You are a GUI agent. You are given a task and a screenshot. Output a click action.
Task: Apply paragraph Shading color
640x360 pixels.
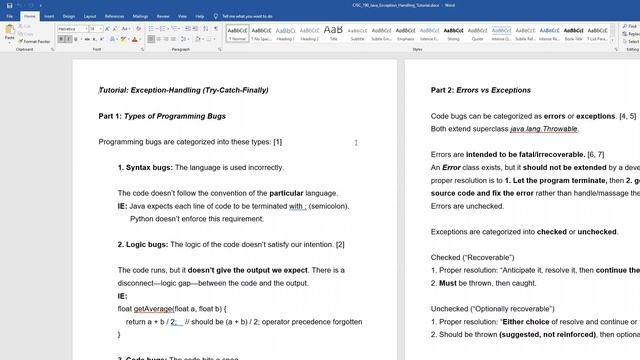click(198, 39)
